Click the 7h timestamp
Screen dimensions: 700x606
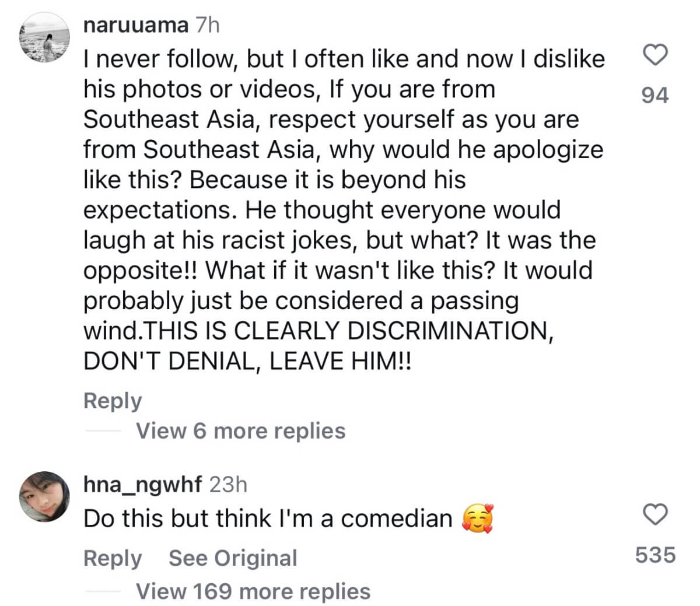[x=208, y=26]
